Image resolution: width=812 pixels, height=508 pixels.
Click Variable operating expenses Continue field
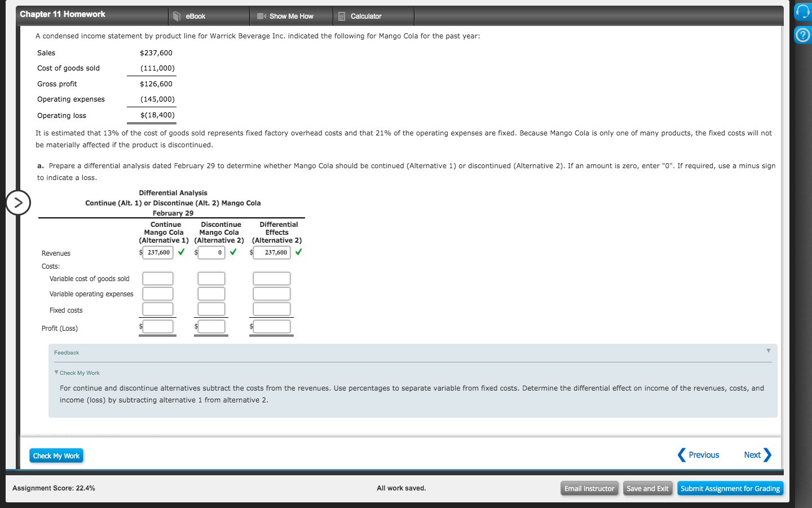[158, 294]
